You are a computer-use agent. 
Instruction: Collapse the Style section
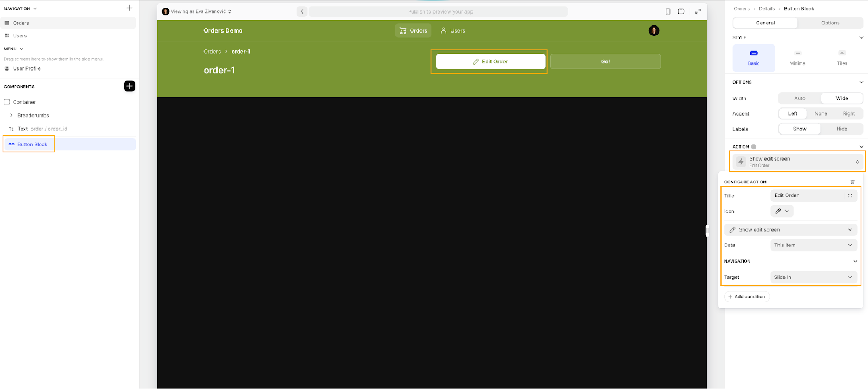click(861, 37)
